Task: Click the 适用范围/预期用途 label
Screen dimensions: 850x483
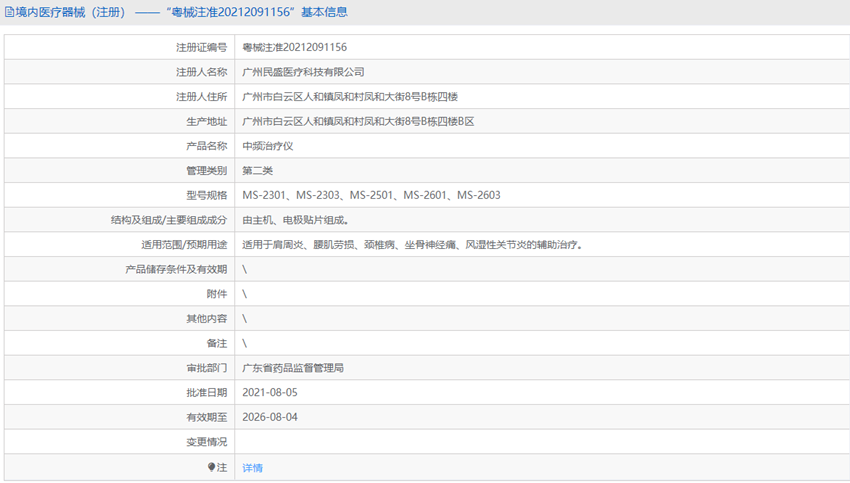Action: point(184,244)
